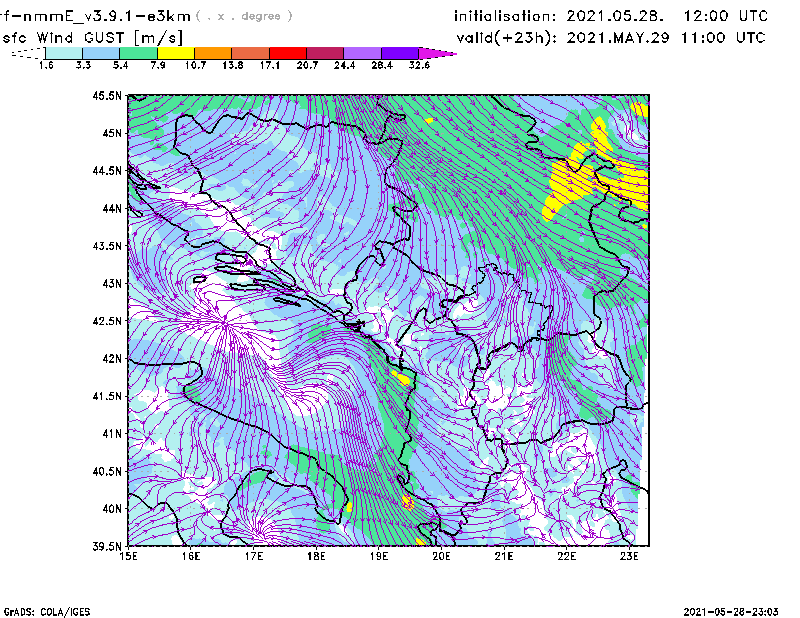Click legend value 3.3

83,65
